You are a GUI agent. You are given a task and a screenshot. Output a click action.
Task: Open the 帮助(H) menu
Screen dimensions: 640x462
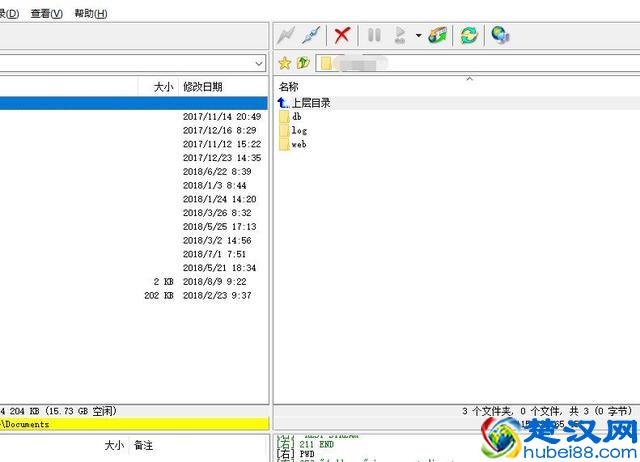pos(91,14)
